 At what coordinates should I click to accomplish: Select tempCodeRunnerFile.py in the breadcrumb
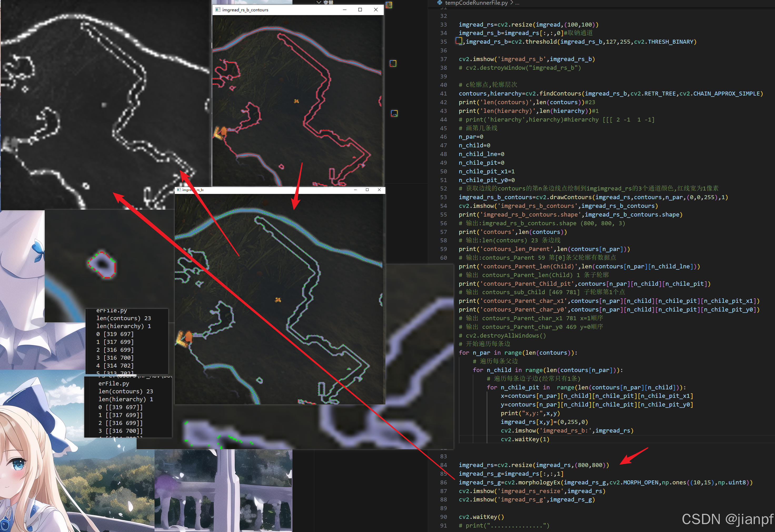476,3
